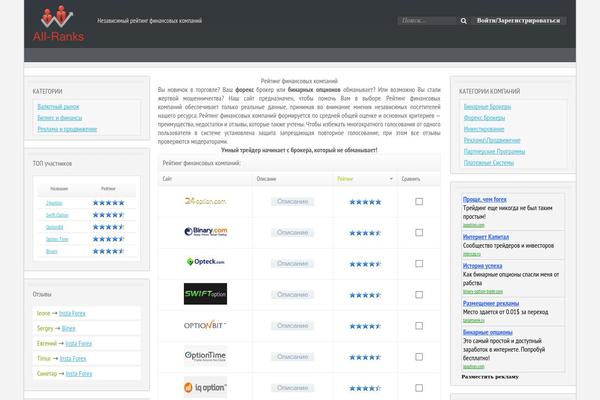The height and width of the screenshot is (400, 600).
Task: Open the iq option logo
Action: [x=205, y=387]
